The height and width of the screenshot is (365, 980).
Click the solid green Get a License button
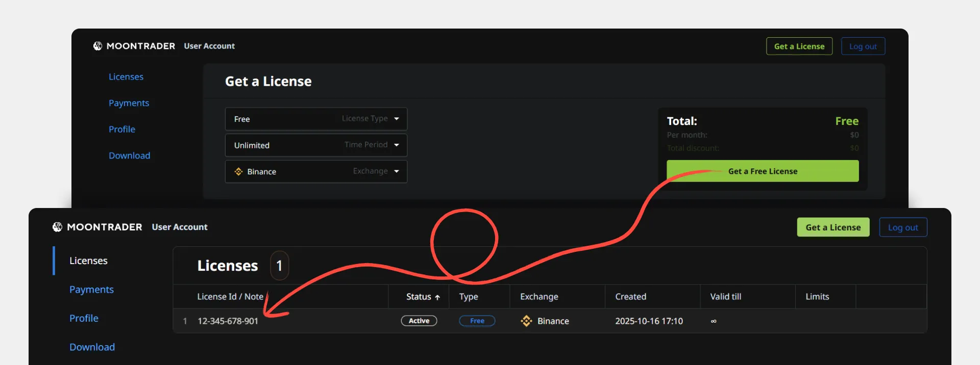coord(833,227)
